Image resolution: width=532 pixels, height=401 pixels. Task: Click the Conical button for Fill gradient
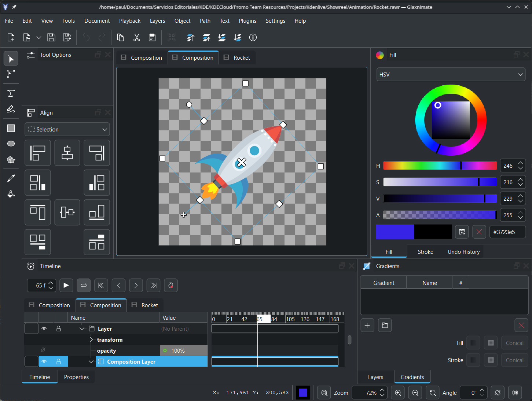tap(514, 342)
